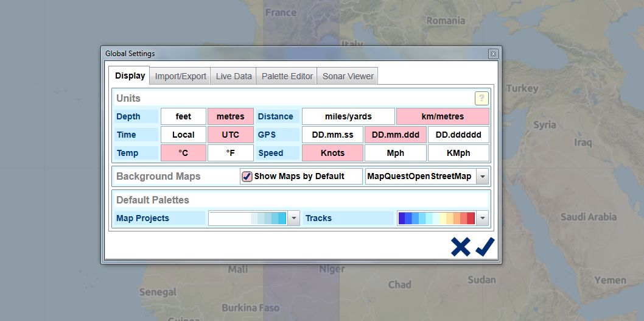Toggle Show Maps by Default checkbox
Viewport: 644px width, 321px height.
pos(247,177)
